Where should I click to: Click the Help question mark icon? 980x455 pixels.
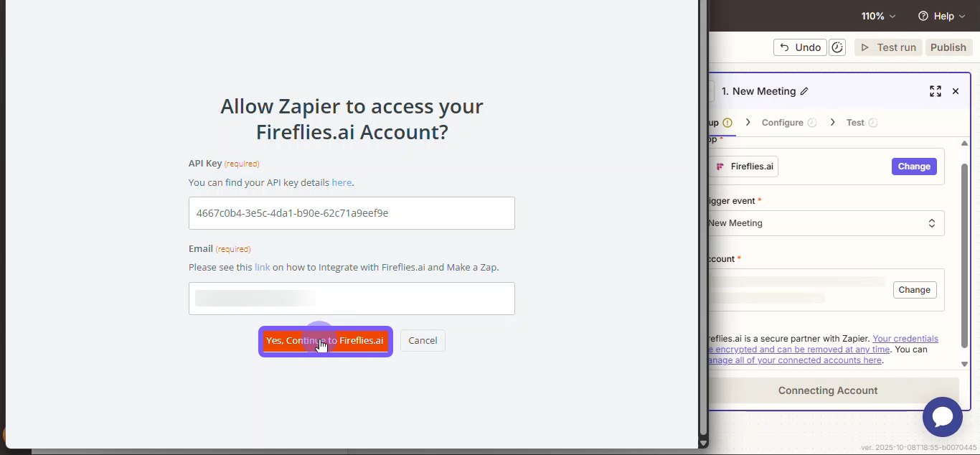[x=923, y=16]
